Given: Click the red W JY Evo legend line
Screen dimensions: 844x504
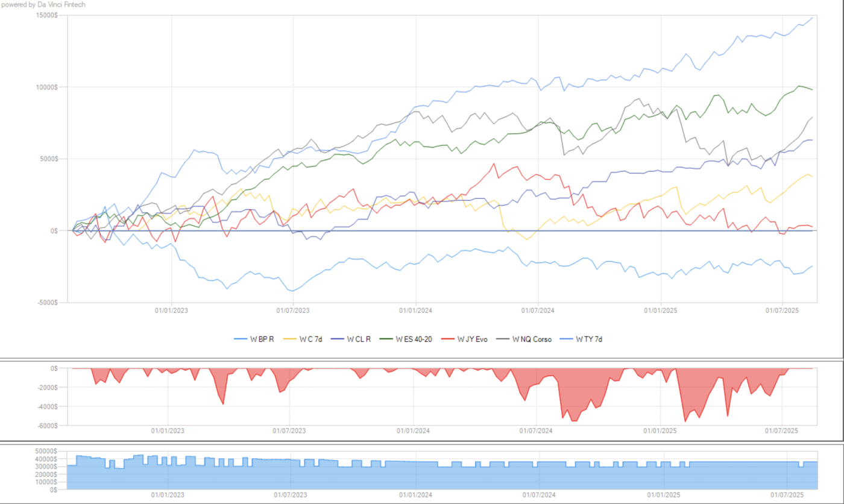Looking at the screenshot, I should (x=448, y=339).
